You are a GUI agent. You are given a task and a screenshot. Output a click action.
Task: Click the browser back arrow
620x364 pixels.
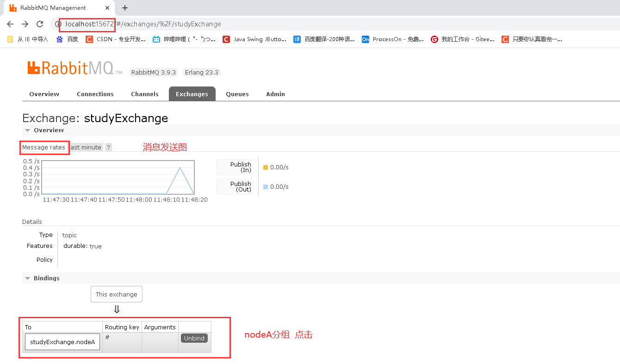coord(10,24)
